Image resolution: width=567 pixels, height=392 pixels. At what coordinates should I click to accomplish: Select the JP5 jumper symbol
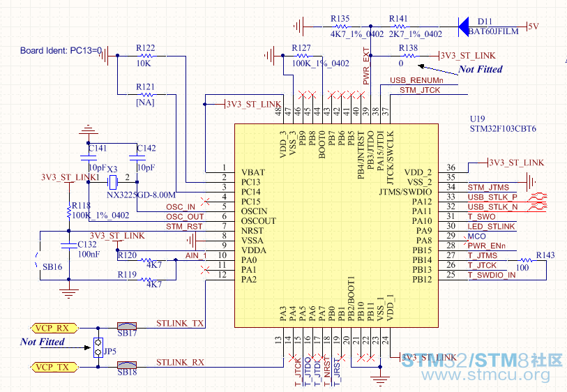pos(98,347)
